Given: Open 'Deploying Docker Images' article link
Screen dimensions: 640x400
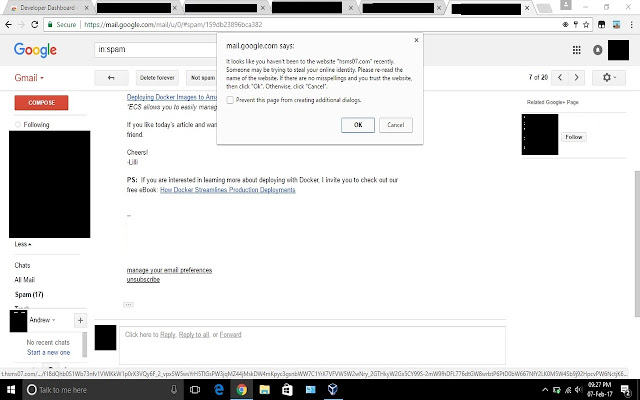Looking at the screenshot, I should coord(171,97).
